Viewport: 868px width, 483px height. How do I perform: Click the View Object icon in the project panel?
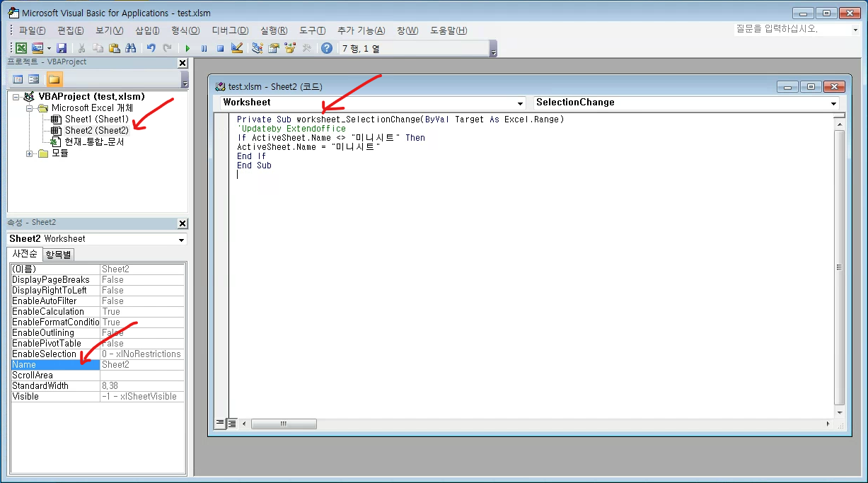[x=34, y=79]
